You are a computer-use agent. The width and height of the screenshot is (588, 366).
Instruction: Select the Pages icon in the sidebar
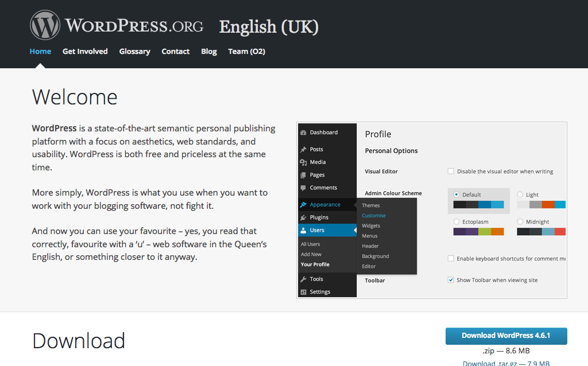point(304,175)
